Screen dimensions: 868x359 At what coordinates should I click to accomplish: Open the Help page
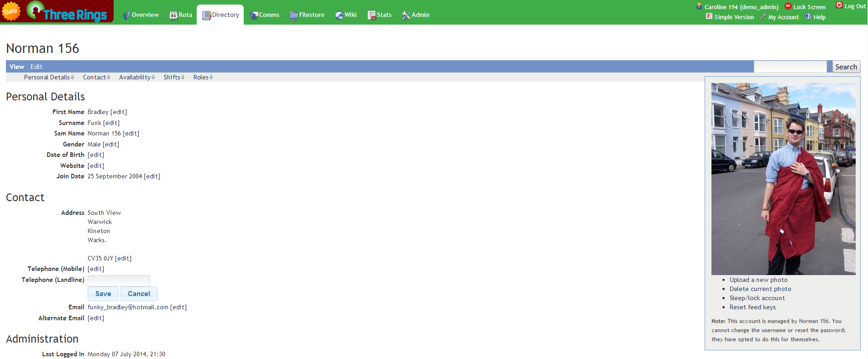click(819, 17)
